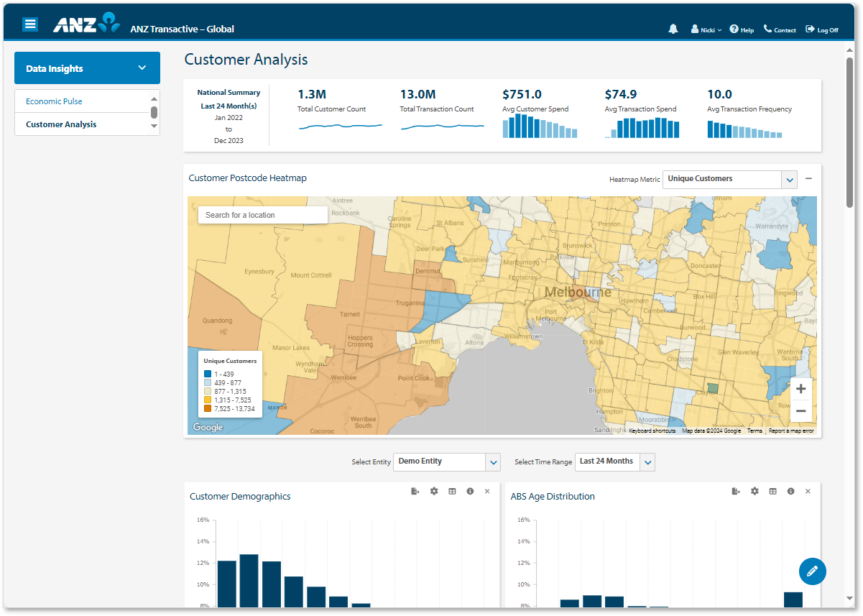The image size is (863, 616).
Task: Change the time range via Last 24 Months dropdown
Action: click(647, 462)
